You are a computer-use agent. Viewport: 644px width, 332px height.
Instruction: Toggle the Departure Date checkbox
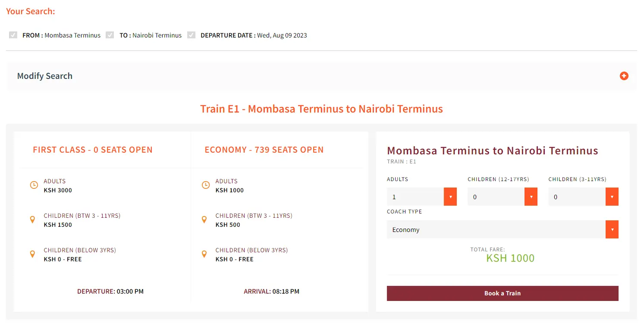coord(192,35)
